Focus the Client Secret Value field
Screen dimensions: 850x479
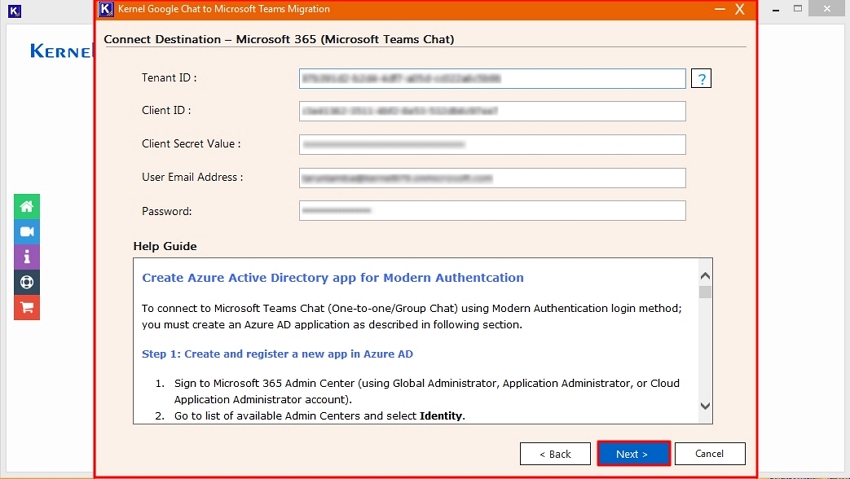click(492, 145)
